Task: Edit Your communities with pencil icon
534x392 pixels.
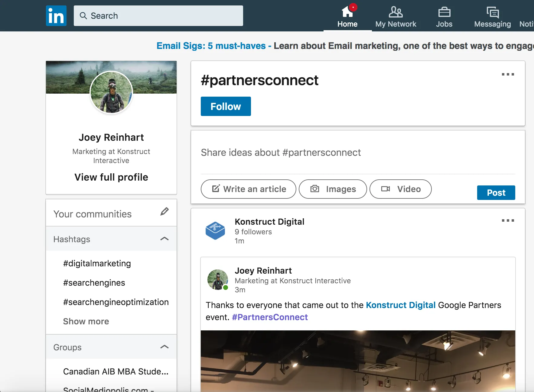Action: click(164, 211)
